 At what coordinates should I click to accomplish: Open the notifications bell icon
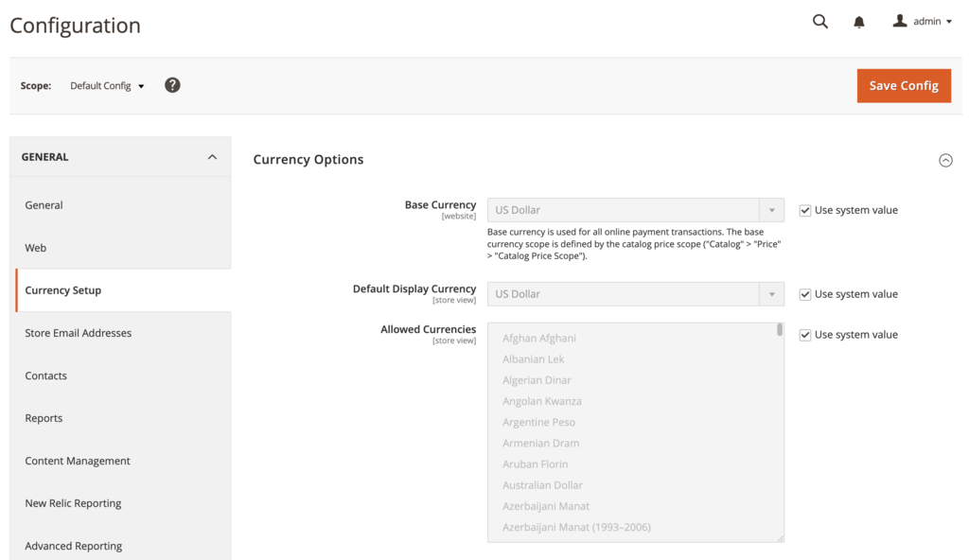[858, 21]
